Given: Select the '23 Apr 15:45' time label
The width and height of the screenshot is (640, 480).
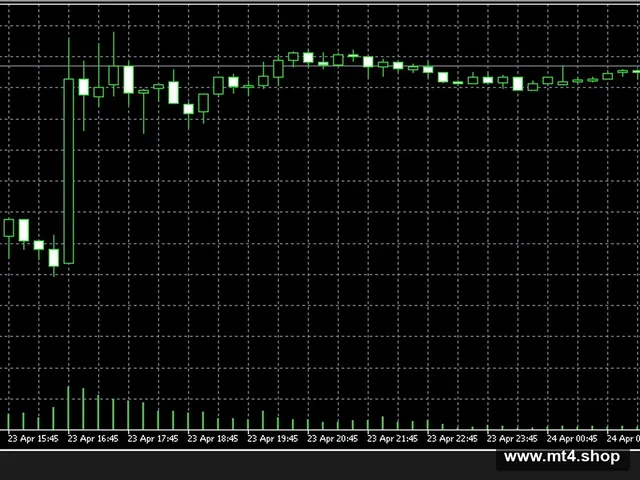Looking at the screenshot, I should pos(33,439).
